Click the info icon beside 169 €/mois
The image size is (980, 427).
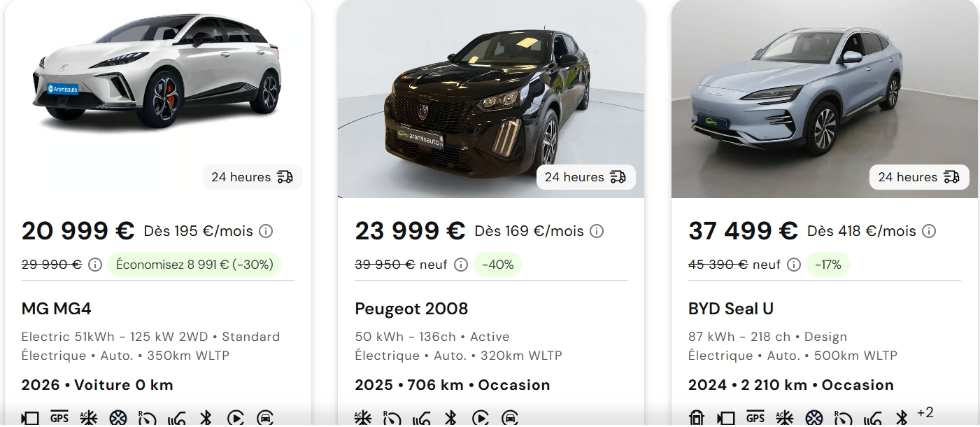tap(597, 231)
